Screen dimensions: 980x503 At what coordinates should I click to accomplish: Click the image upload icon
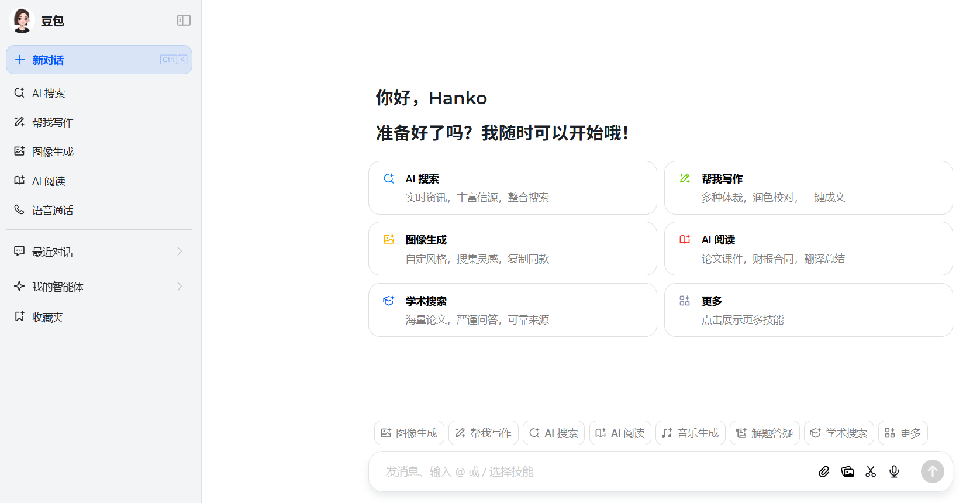pyautogui.click(x=847, y=471)
